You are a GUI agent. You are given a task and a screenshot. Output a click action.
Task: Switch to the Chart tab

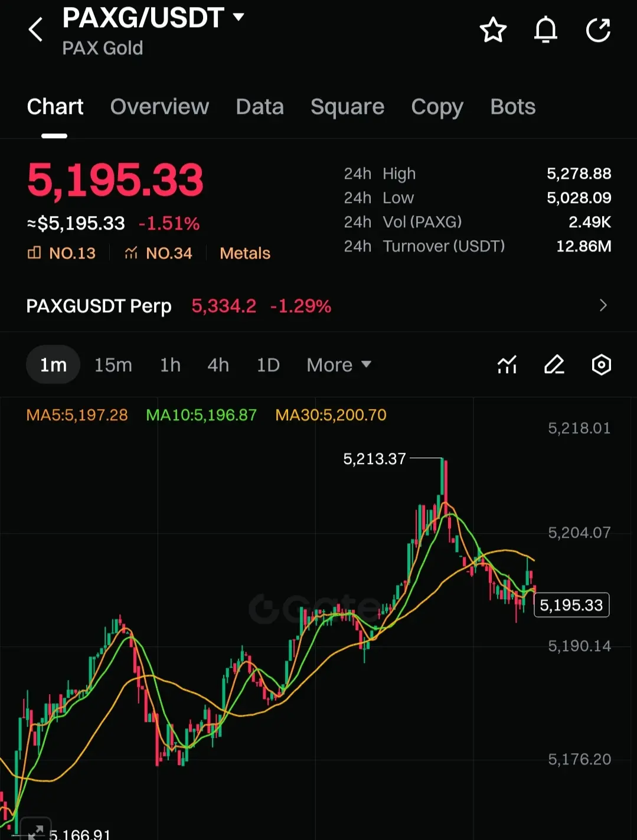pyautogui.click(x=55, y=107)
